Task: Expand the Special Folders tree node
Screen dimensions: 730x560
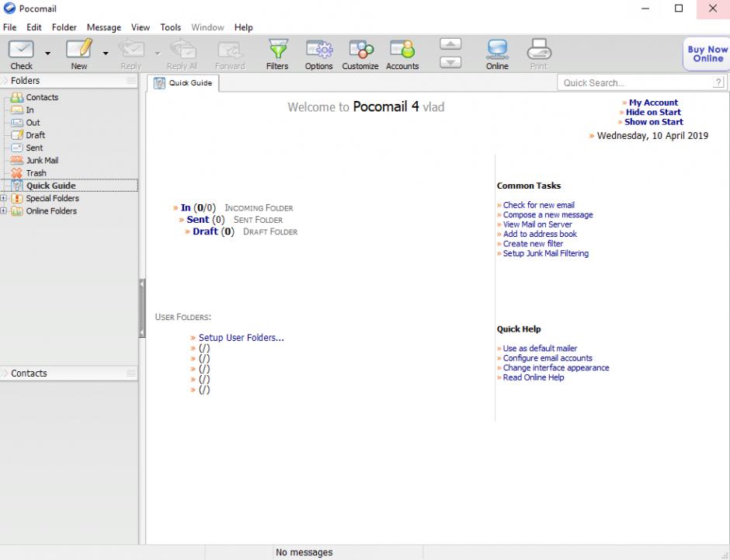Action: click(x=3, y=198)
